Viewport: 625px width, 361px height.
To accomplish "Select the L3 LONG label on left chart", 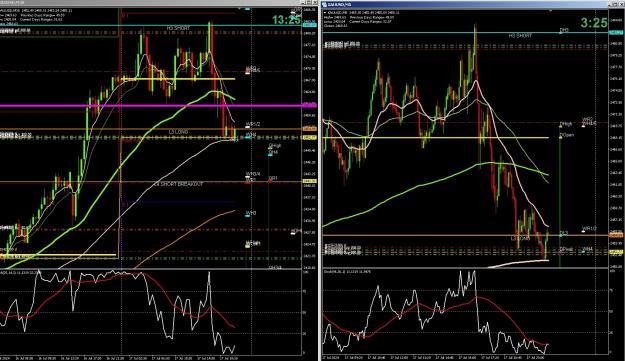I will point(178,131).
